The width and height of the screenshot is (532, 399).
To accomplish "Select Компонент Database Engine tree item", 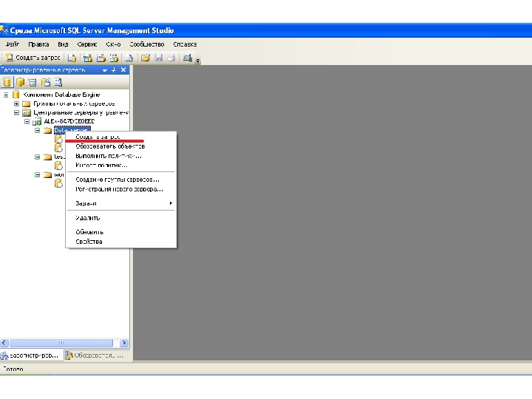I will coord(61,95).
